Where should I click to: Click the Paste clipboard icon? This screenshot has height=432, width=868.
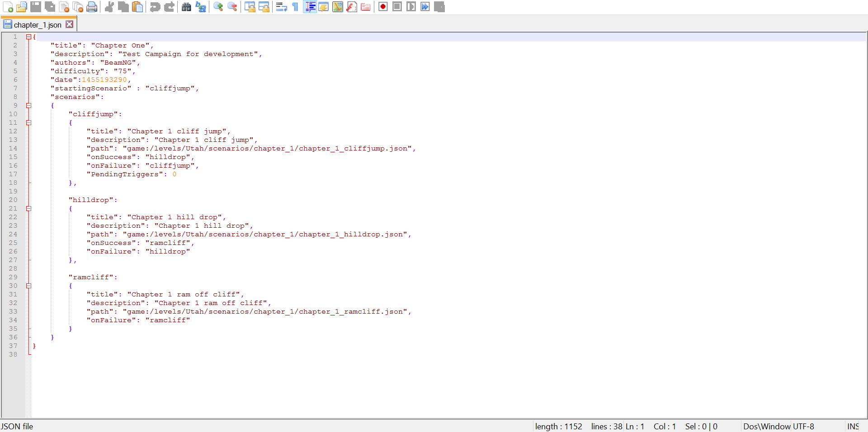point(137,7)
